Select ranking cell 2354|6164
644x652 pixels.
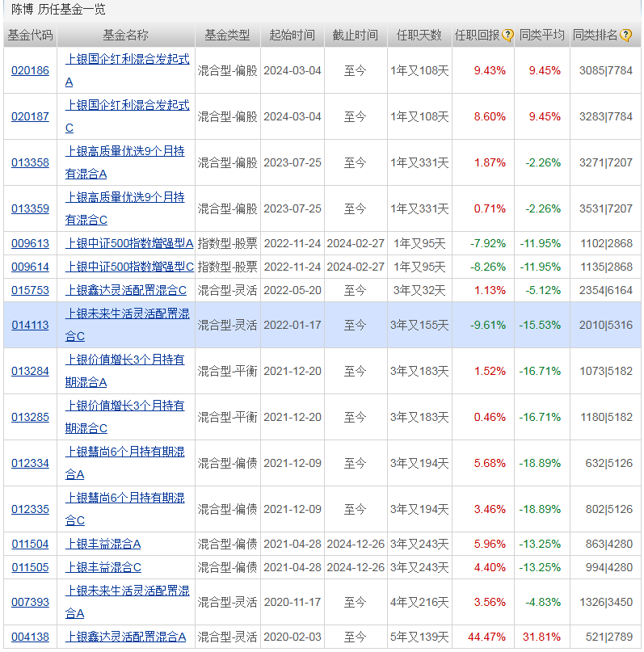606,291
